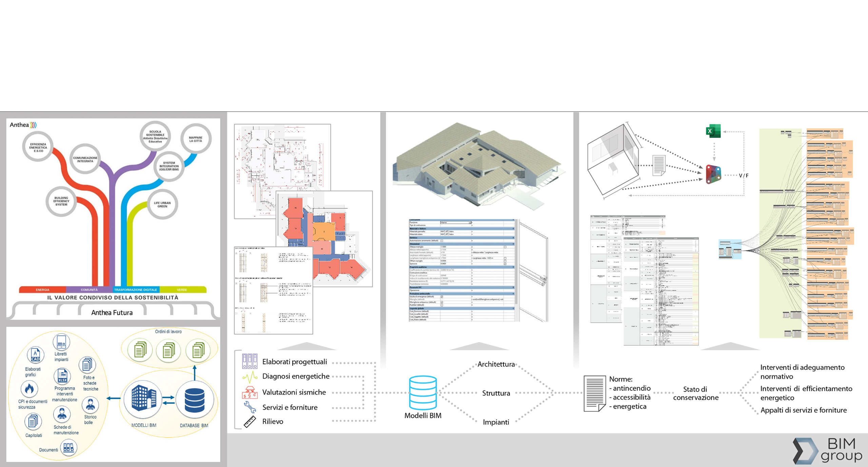Click the XLSX Programma interventi icon
This screenshot has height=467, width=868.
(62, 376)
